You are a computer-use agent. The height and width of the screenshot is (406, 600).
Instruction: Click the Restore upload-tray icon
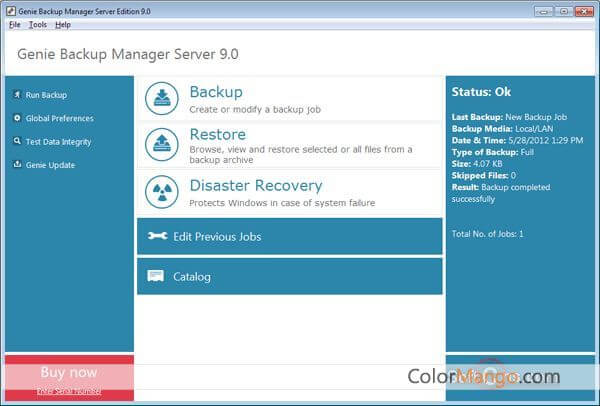coord(162,143)
